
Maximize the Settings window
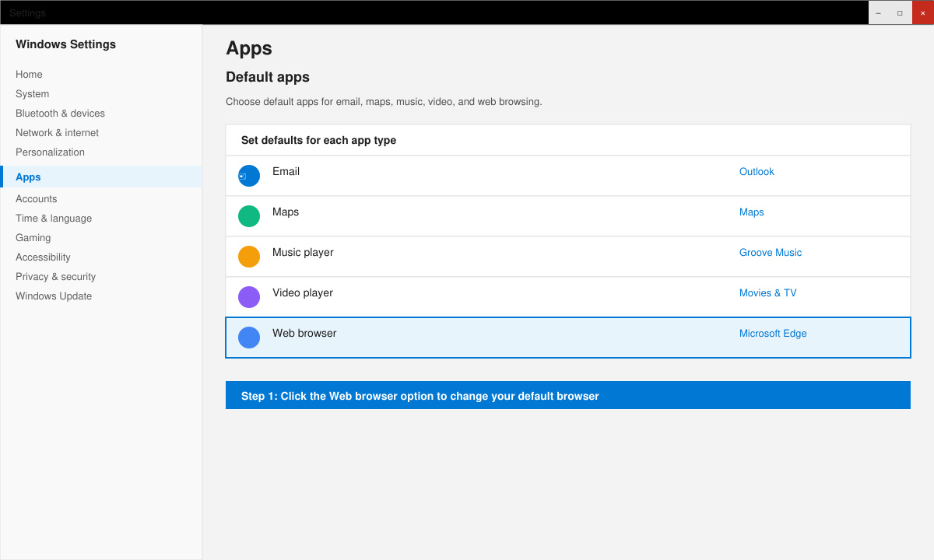pyautogui.click(x=901, y=12)
